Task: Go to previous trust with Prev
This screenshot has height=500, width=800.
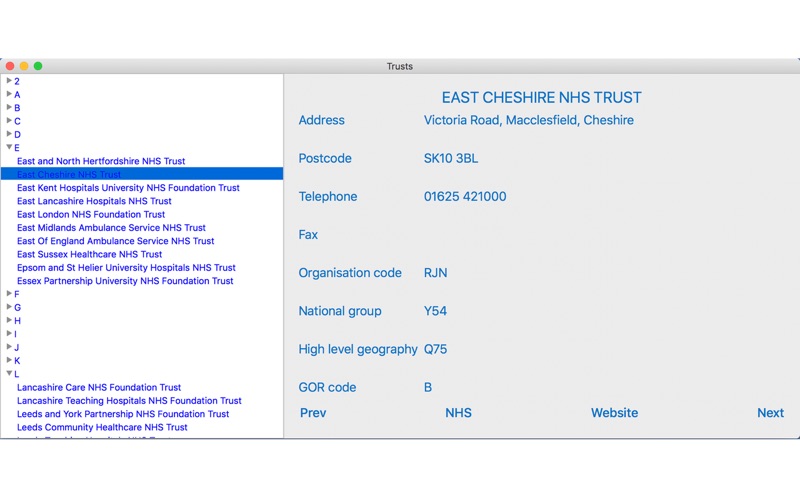Action: pos(313,413)
